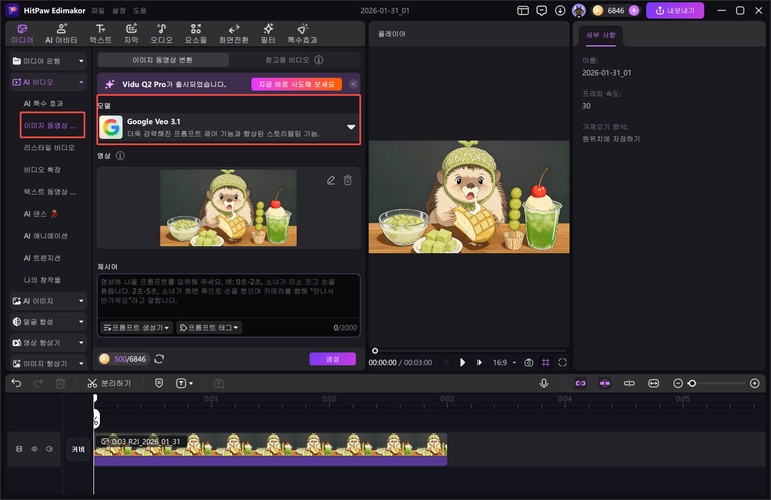Screen dimensions: 771x500
Task: Open the 16:9 aspect ratio dropdown
Action: [x=504, y=362]
